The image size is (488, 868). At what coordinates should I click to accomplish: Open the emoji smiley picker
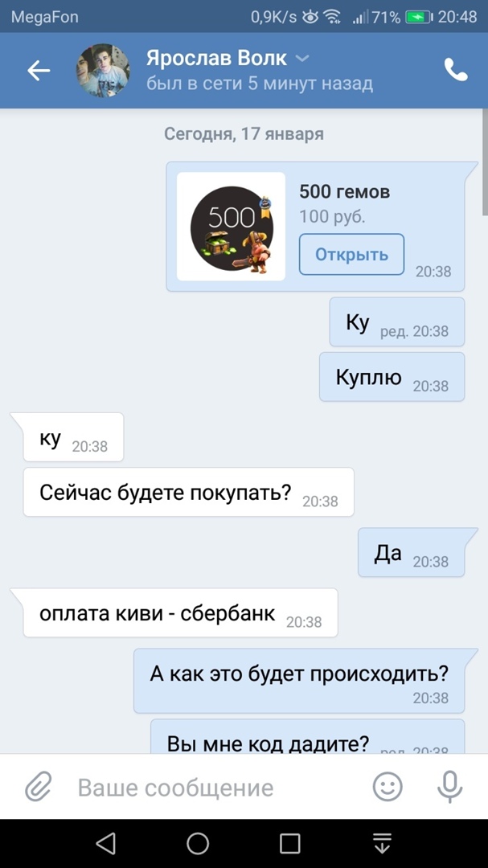tap(388, 787)
